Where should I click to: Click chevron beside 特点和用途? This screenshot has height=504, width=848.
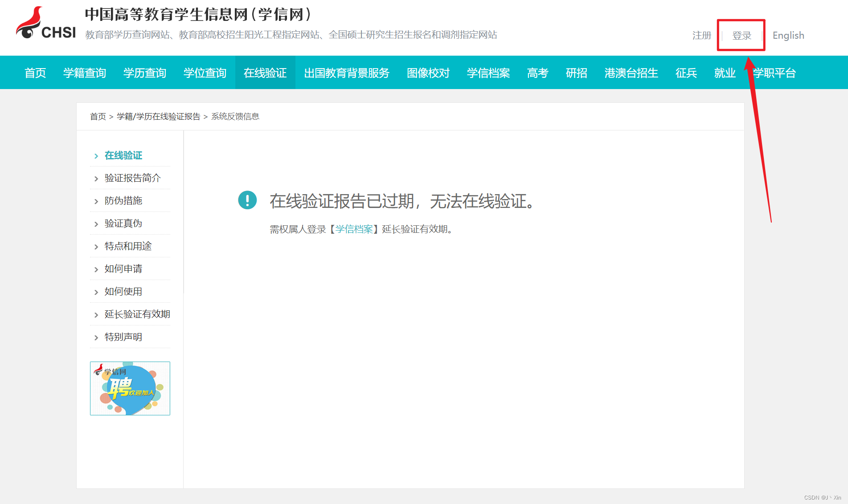click(96, 247)
